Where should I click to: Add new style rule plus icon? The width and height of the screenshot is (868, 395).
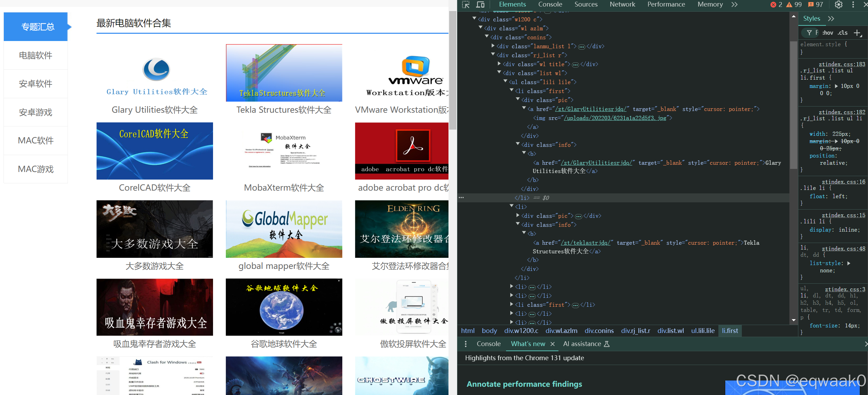pos(858,33)
